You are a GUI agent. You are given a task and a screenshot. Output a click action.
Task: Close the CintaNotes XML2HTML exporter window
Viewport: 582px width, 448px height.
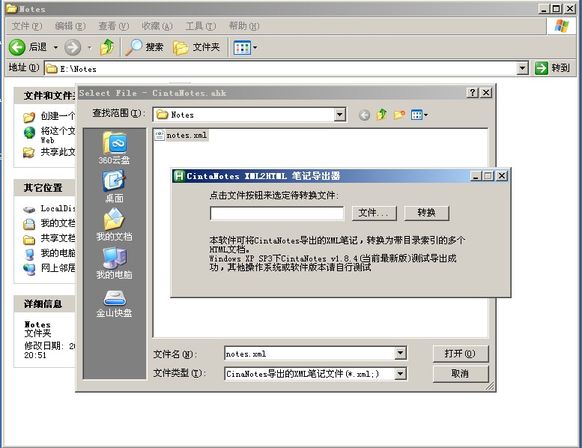coord(501,176)
